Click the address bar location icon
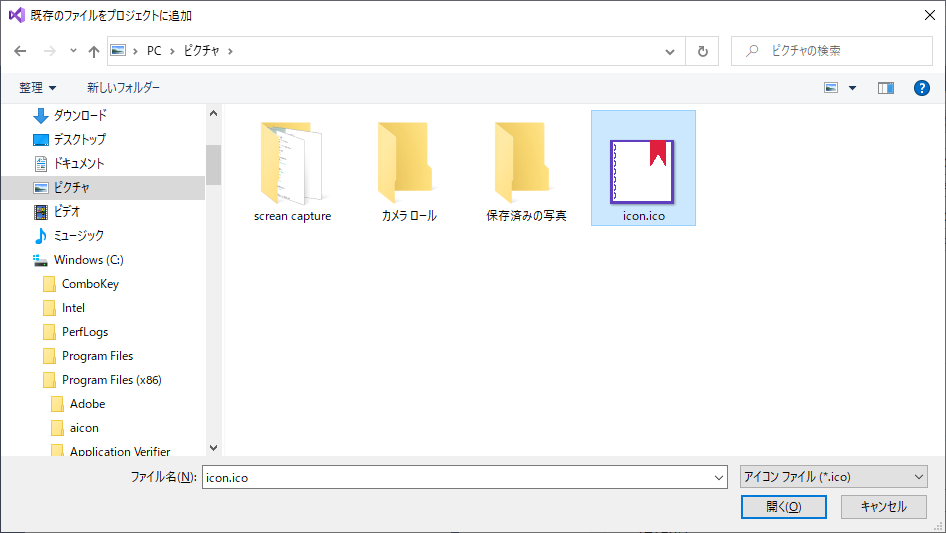 click(119, 51)
